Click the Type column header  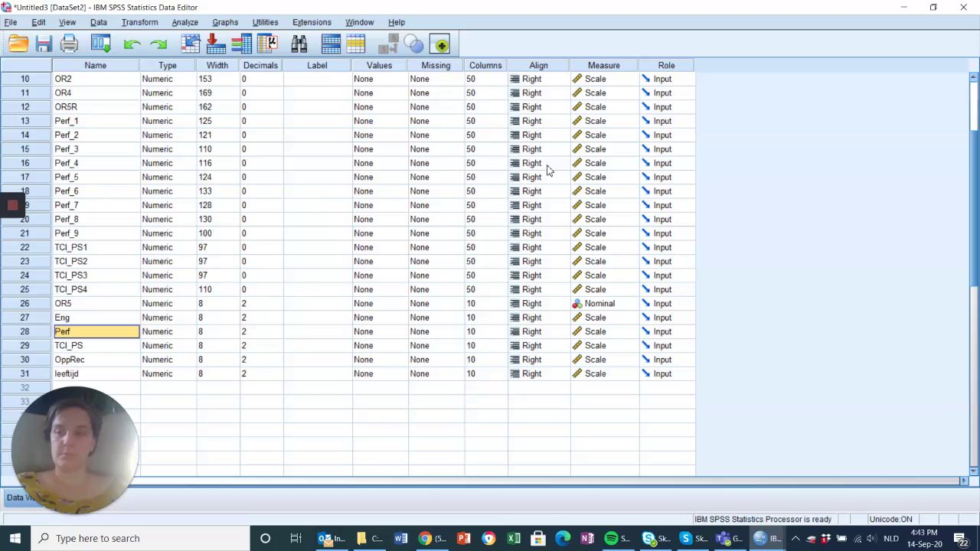tap(168, 65)
